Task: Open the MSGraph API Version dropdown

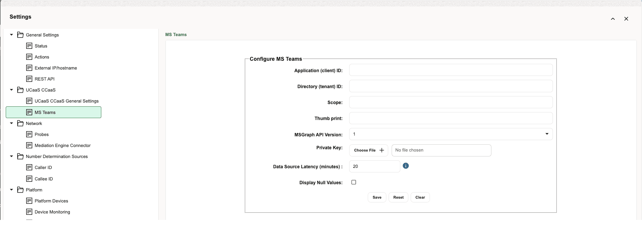Action: click(451, 134)
